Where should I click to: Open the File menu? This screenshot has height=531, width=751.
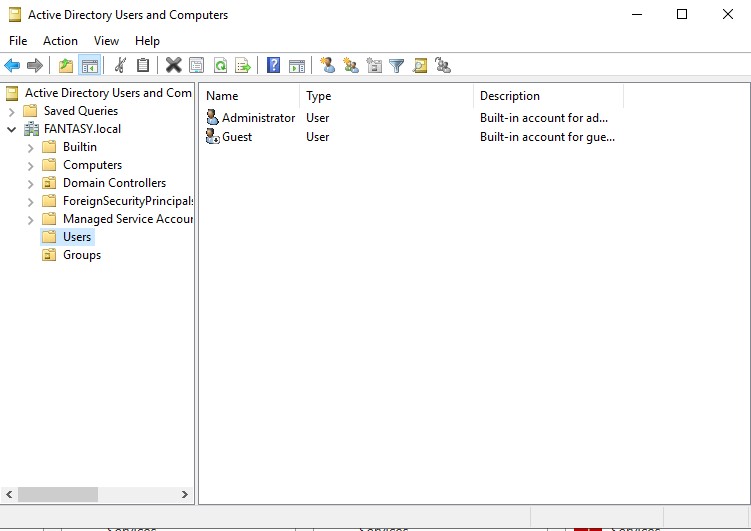point(18,41)
